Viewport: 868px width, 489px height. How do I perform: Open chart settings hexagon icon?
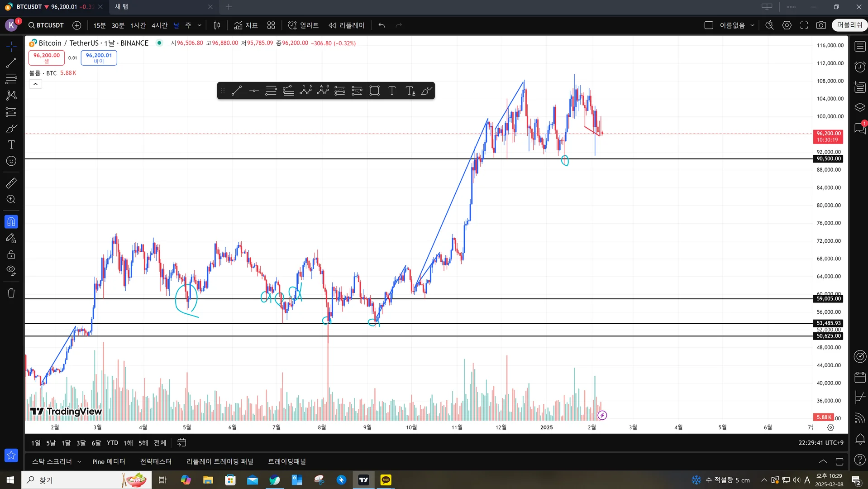[787, 25]
